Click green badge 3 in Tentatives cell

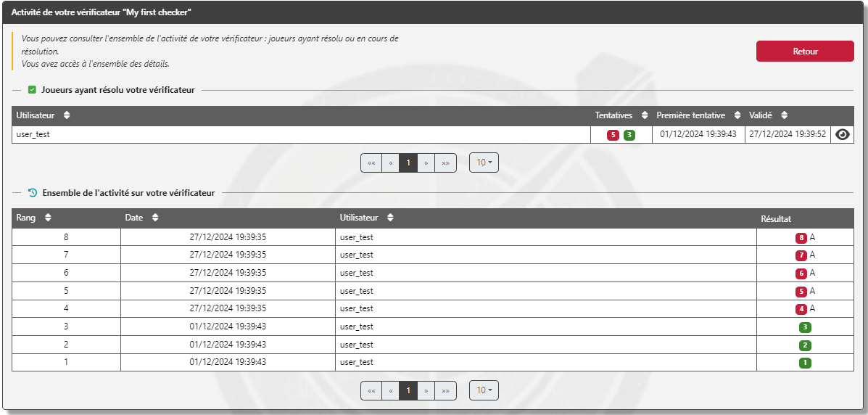629,135
